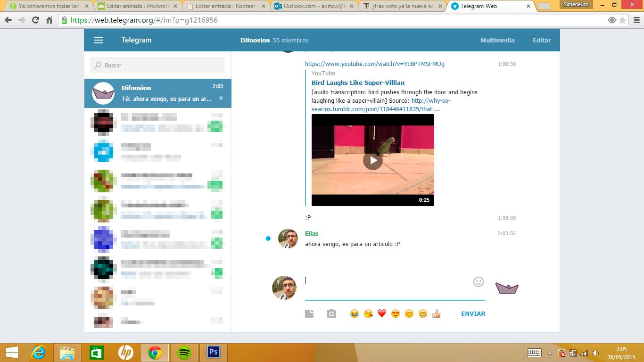Switch to Photoshop in the taskbar
The height and width of the screenshot is (362, 644).
(x=214, y=353)
